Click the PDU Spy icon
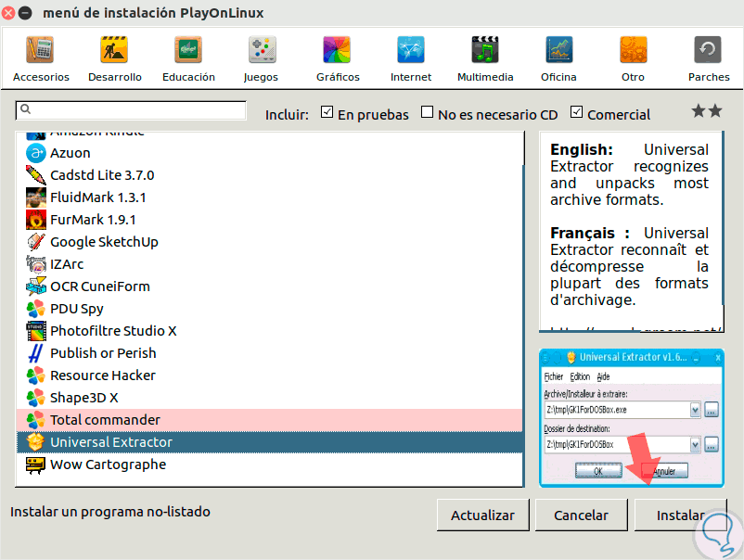The height and width of the screenshot is (560, 744). click(x=35, y=309)
